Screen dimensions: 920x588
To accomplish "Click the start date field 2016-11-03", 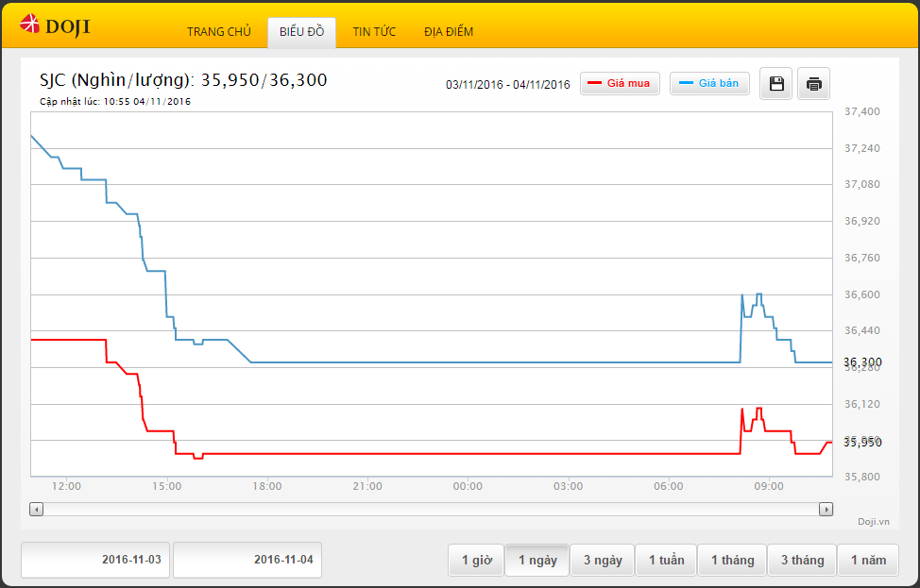I will coord(95,560).
